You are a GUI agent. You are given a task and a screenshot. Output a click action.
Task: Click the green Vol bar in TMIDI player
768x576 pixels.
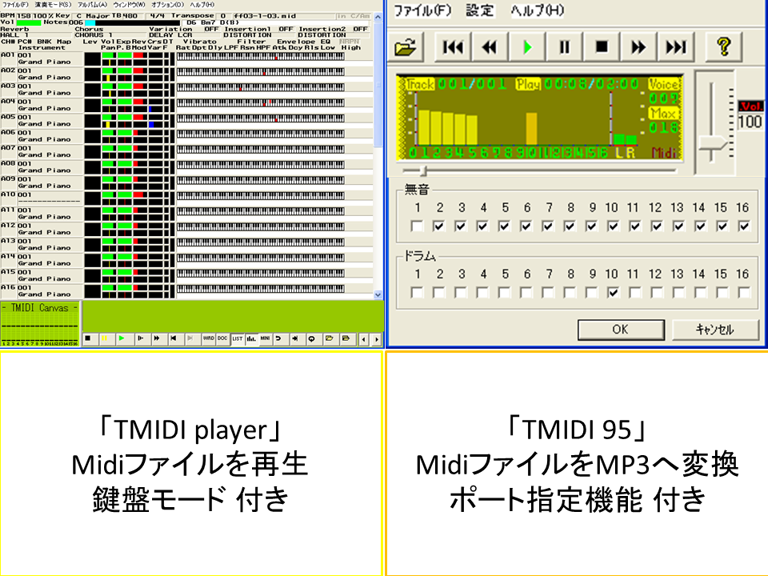tap(29, 23)
